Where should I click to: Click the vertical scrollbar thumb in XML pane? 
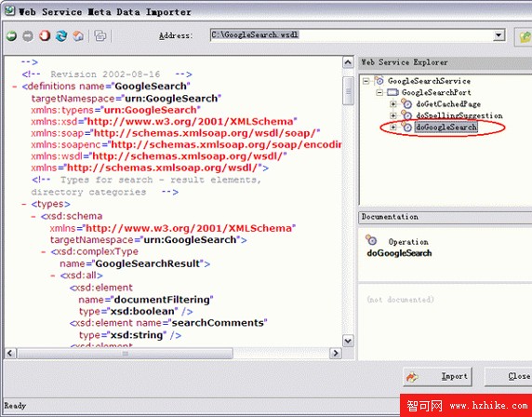[x=348, y=91]
